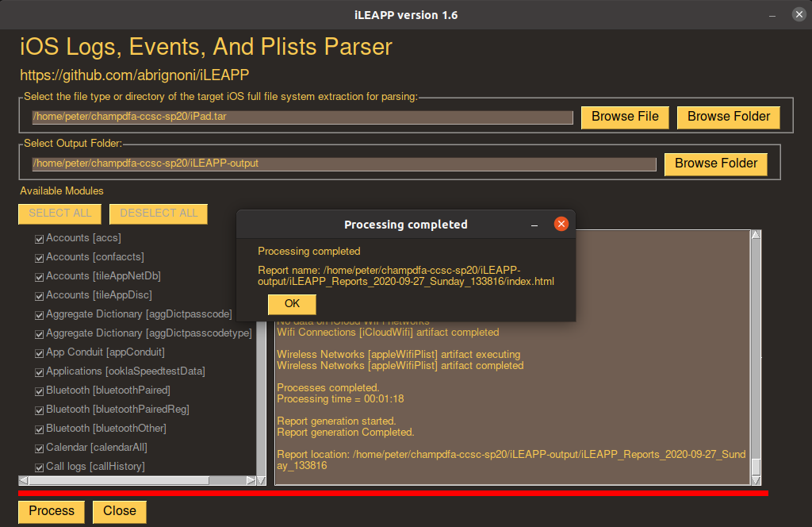Click the iPad.tar input path field

[302, 117]
